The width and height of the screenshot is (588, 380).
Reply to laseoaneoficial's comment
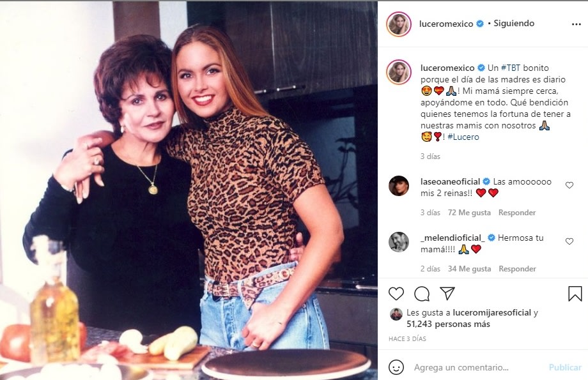point(517,213)
